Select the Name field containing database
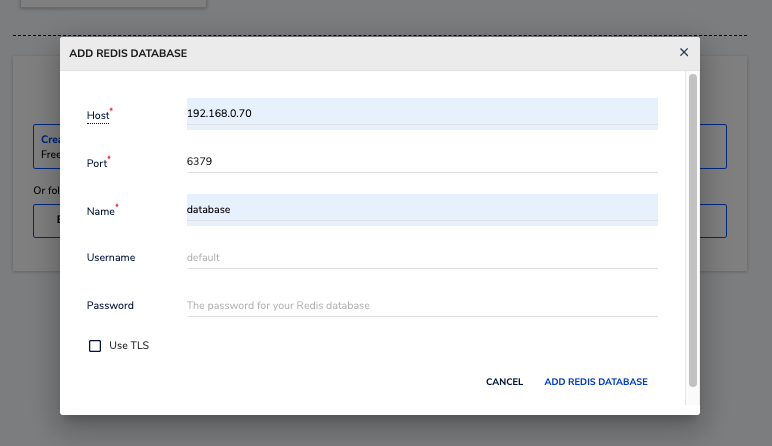This screenshot has width=772, height=446. [x=421, y=209]
